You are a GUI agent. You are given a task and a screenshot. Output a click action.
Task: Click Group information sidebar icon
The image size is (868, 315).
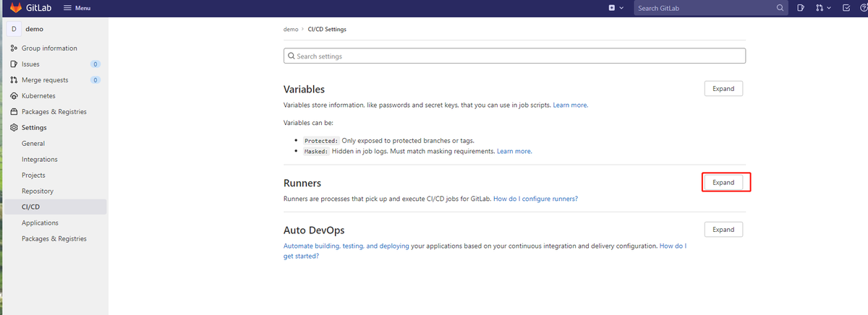[14, 48]
